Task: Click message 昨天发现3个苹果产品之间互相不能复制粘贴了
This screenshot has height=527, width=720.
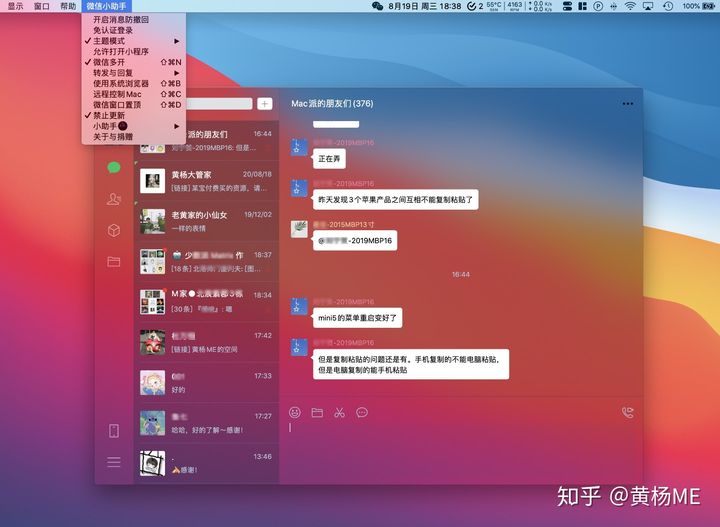Action: coord(395,200)
